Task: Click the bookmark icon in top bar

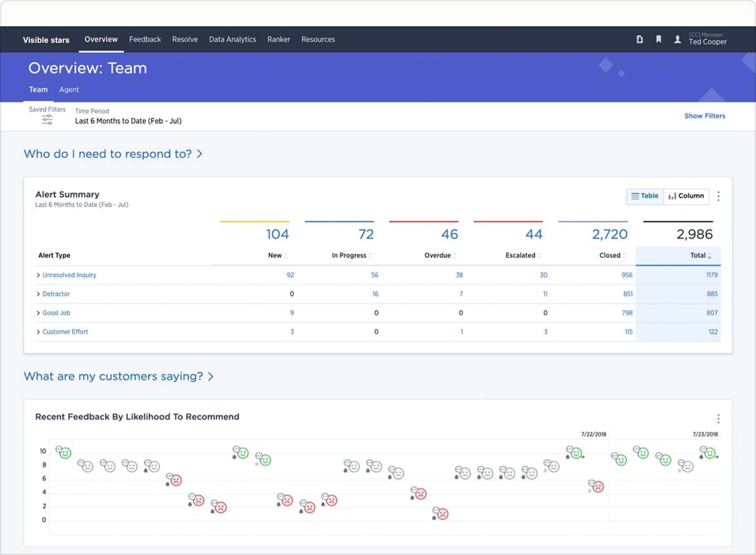Action: (x=658, y=39)
